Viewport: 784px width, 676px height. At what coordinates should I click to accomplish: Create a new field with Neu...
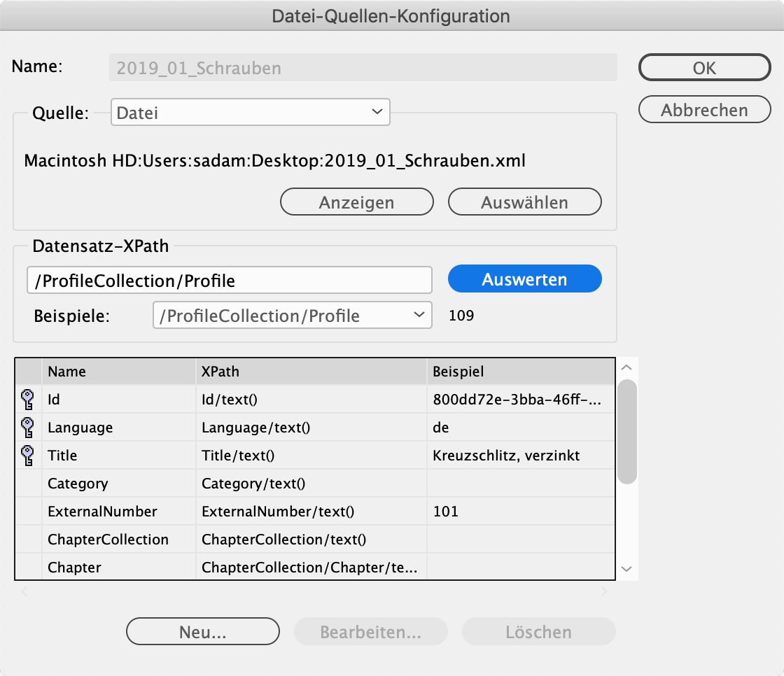tap(202, 631)
